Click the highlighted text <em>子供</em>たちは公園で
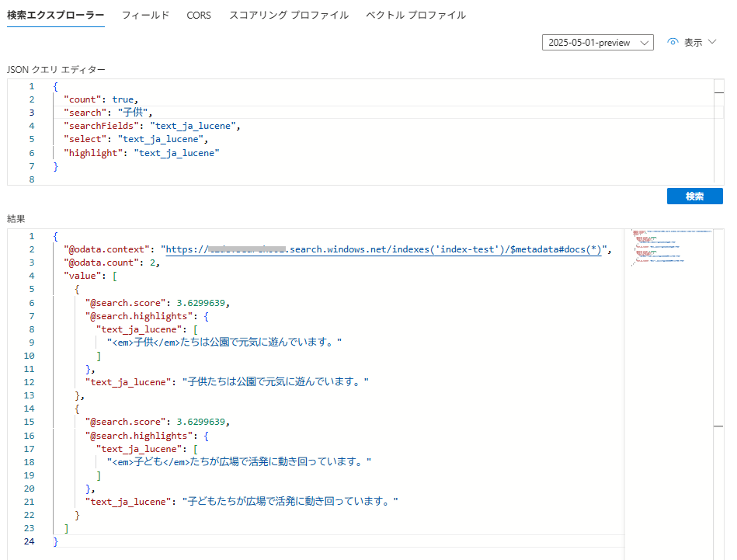The width and height of the screenshot is (737, 560). (224, 343)
